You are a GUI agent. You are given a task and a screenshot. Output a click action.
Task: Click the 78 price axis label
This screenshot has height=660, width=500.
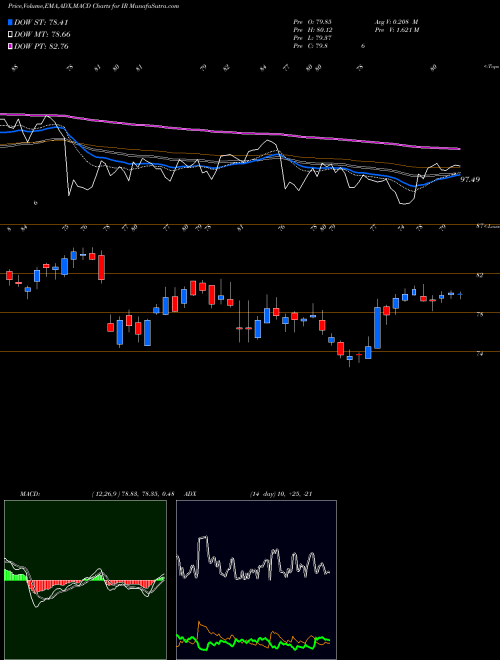tap(479, 314)
